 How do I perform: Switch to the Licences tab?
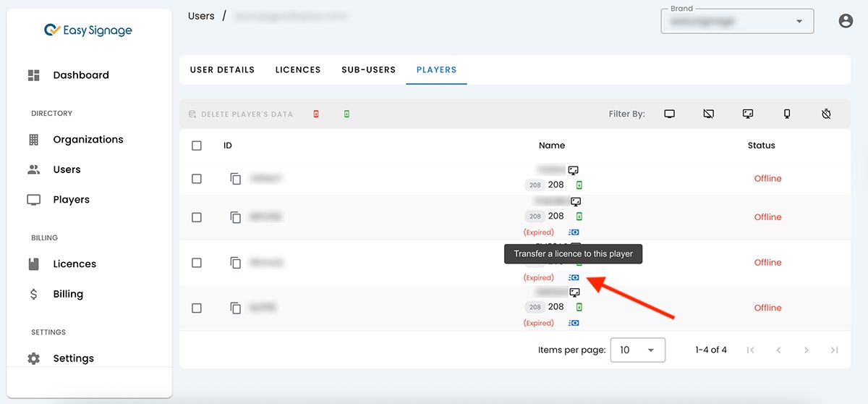pyautogui.click(x=298, y=70)
